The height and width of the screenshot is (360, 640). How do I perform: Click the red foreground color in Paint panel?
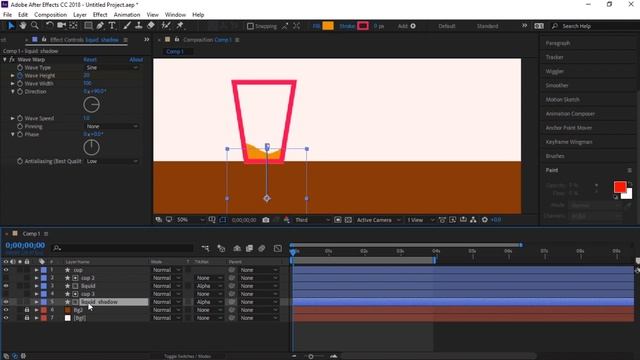point(620,187)
